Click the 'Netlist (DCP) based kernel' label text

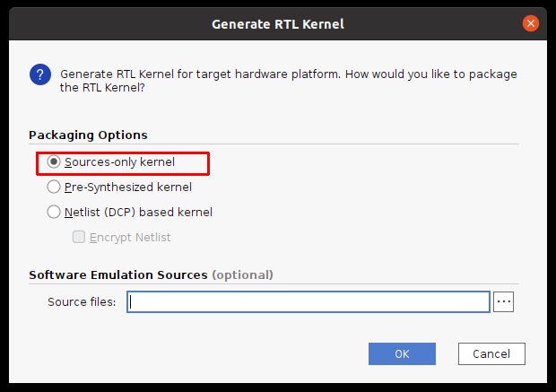(x=138, y=213)
